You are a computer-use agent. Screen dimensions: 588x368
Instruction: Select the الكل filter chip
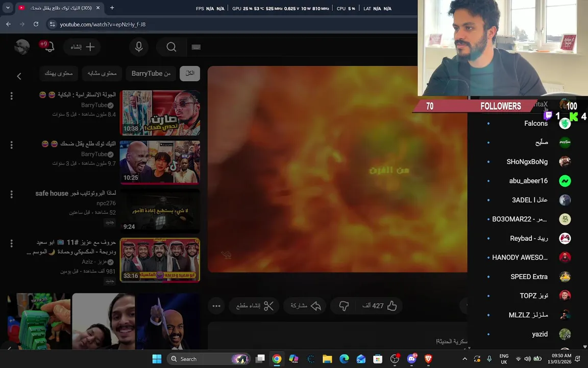pyautogui.click(x=190, y=73)
